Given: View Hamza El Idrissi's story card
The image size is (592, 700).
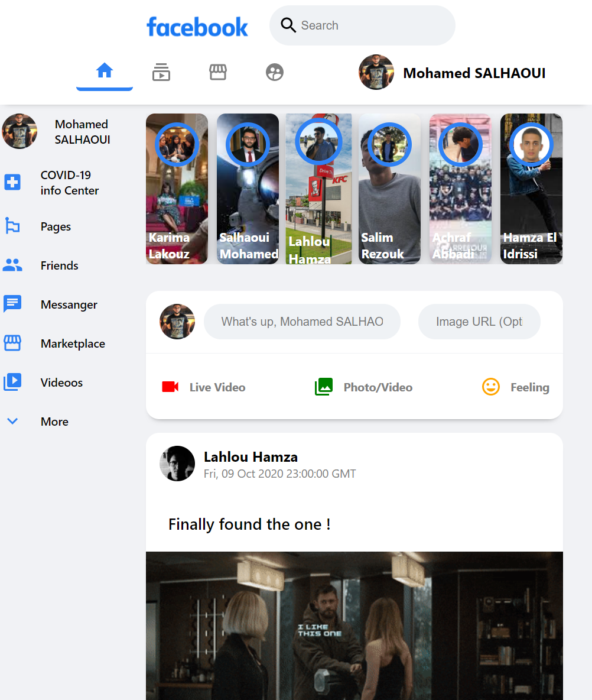Looking at the screenshot, I should click(531, 189).
